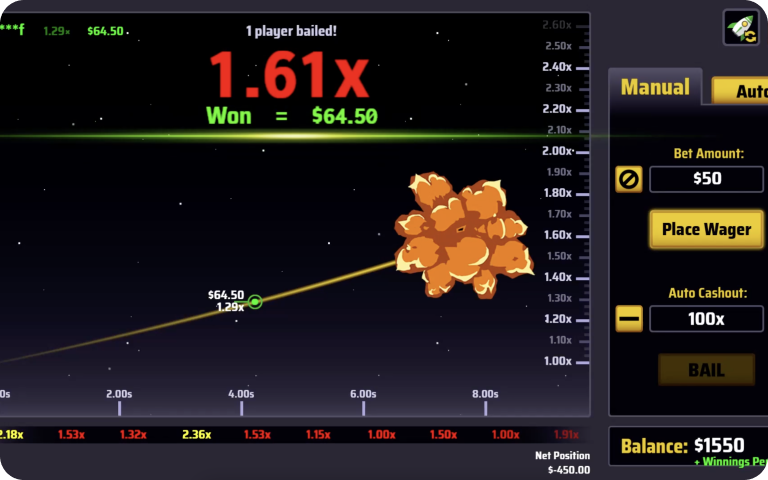Click the $50 bet amount field
Viewport: 768px width, 480px height.
click(x=706, y=179)
